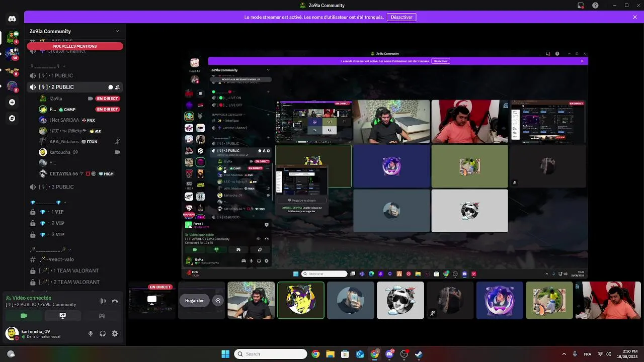Open Google Chrome from taskbar
Screen dimensions: 644x362
click(315, 354)
